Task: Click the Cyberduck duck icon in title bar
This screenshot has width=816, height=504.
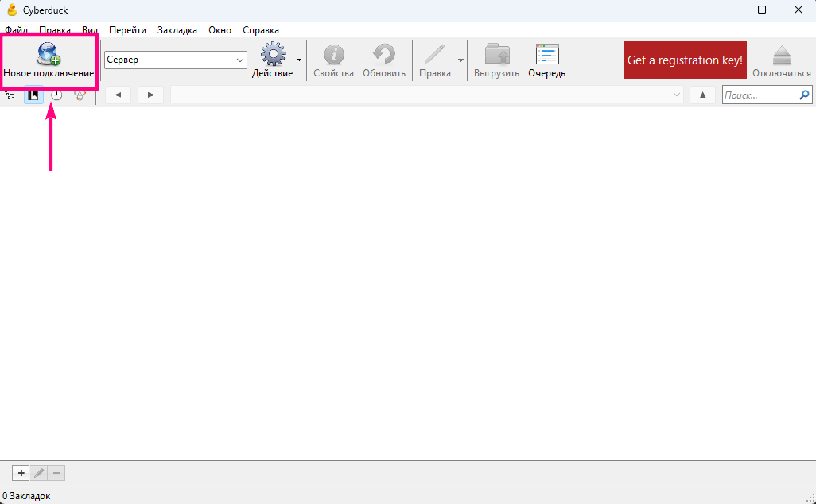Action: coord(12,10)
